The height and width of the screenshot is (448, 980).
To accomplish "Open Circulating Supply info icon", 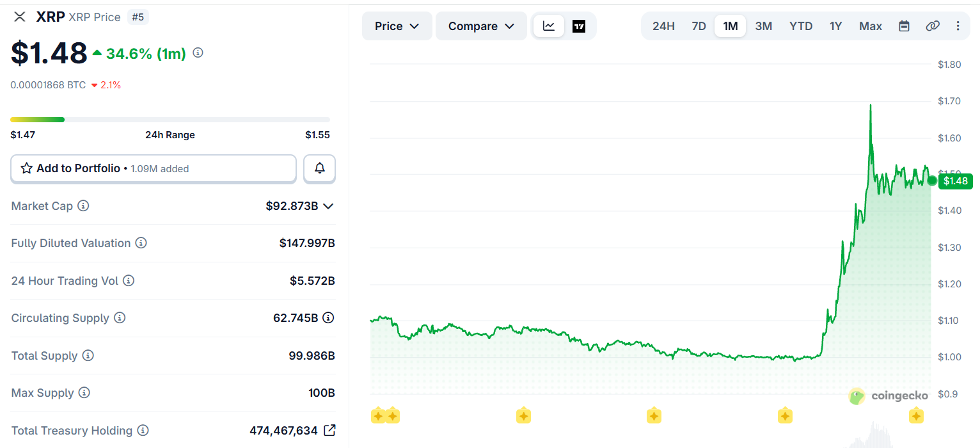I will (x=120, y=318).
